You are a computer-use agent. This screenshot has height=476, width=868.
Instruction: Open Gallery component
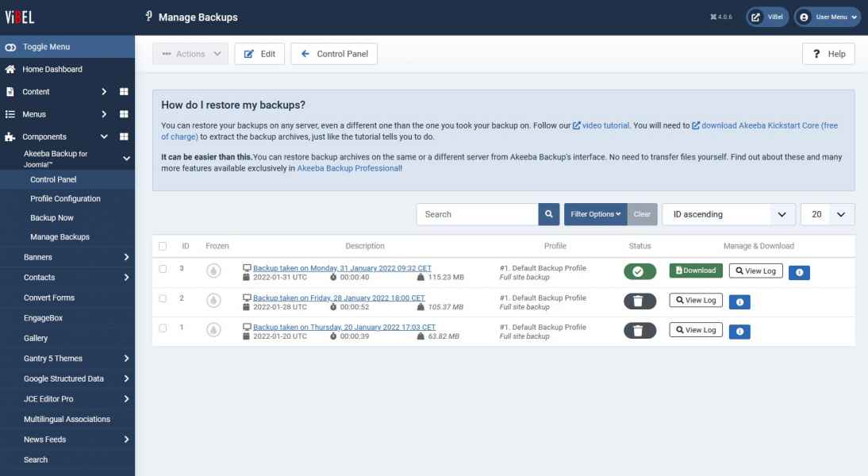coord(36,338)
